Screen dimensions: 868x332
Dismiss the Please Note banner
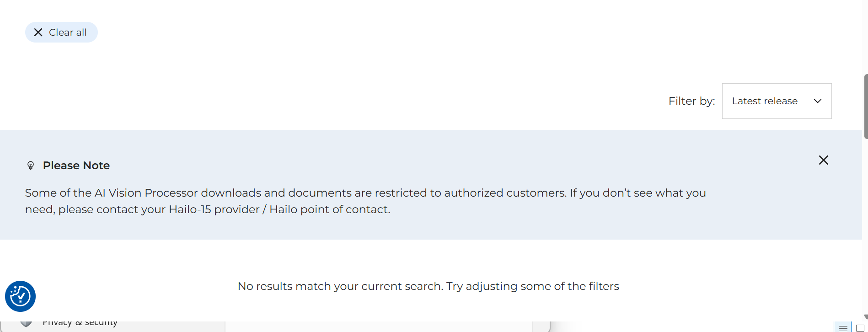tap(823, 160)
